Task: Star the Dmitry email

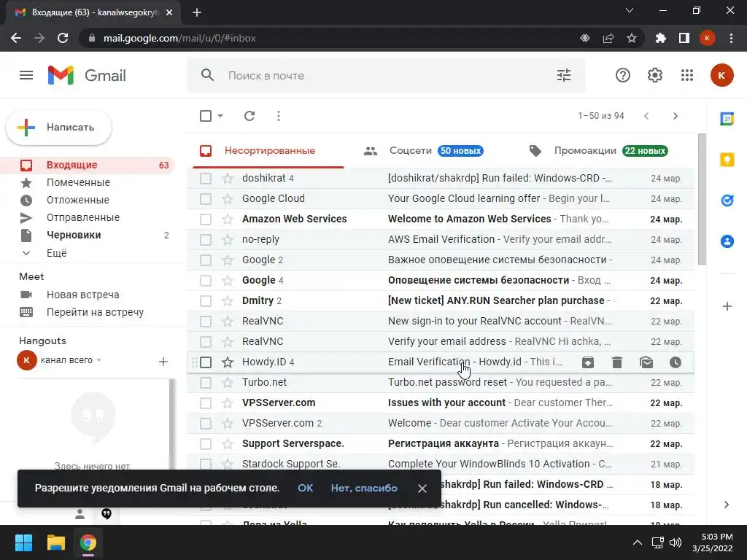Action: click(x=228, y=301)
